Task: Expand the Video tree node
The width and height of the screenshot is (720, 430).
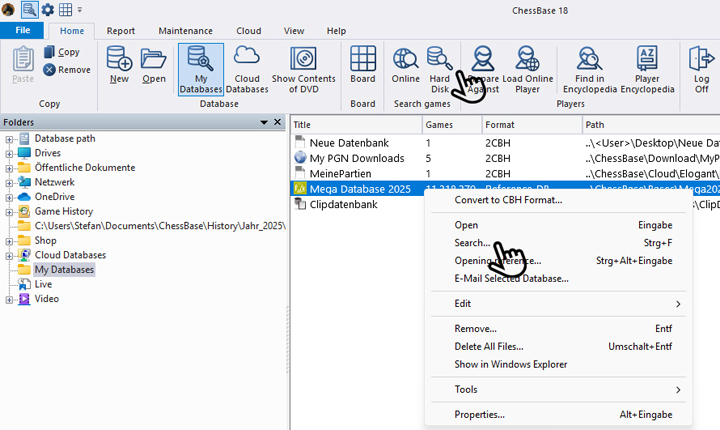Action: [9, 300]
